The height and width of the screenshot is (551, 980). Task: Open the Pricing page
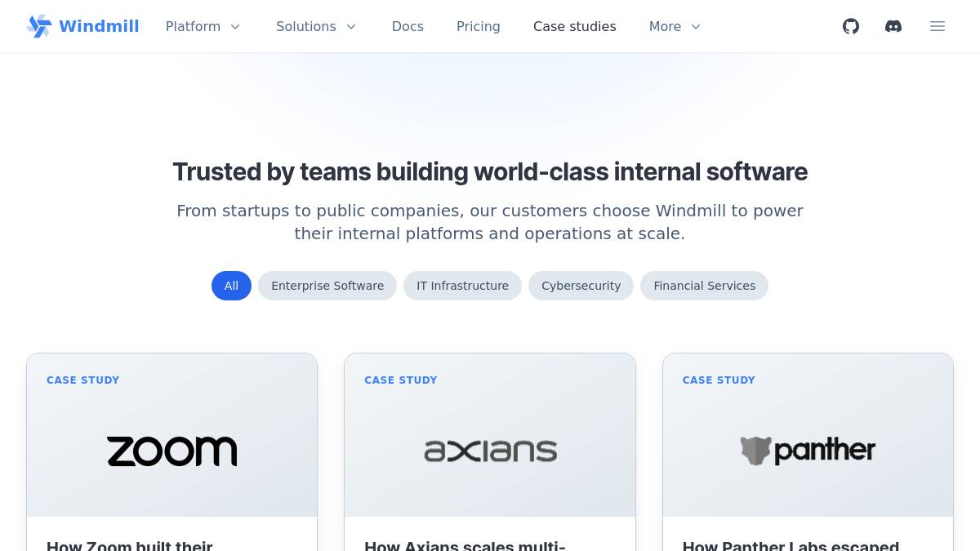(x=479, y=26)
